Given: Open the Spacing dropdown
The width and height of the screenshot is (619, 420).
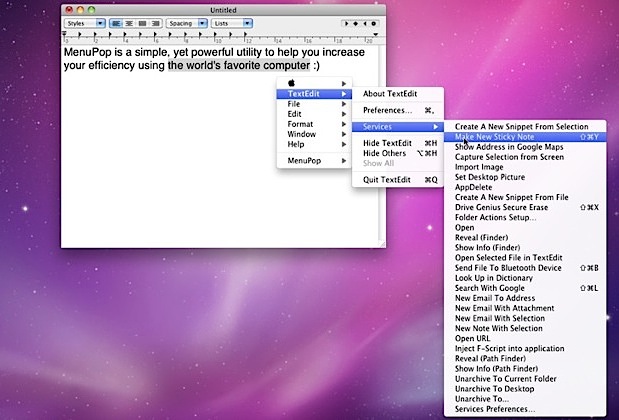Looking at the screenshot, I should click(187, 23).
